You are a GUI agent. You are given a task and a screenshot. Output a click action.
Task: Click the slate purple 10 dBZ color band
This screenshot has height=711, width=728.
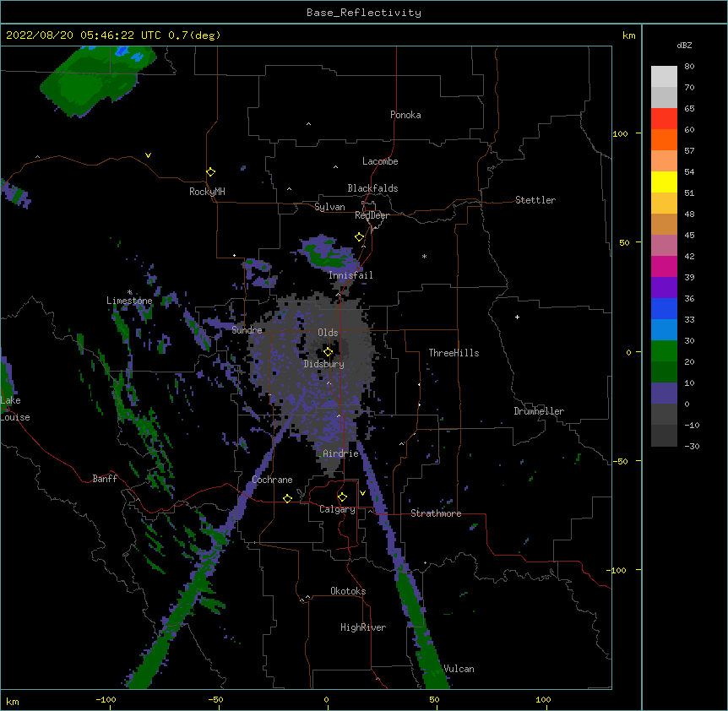click(664, 393)
